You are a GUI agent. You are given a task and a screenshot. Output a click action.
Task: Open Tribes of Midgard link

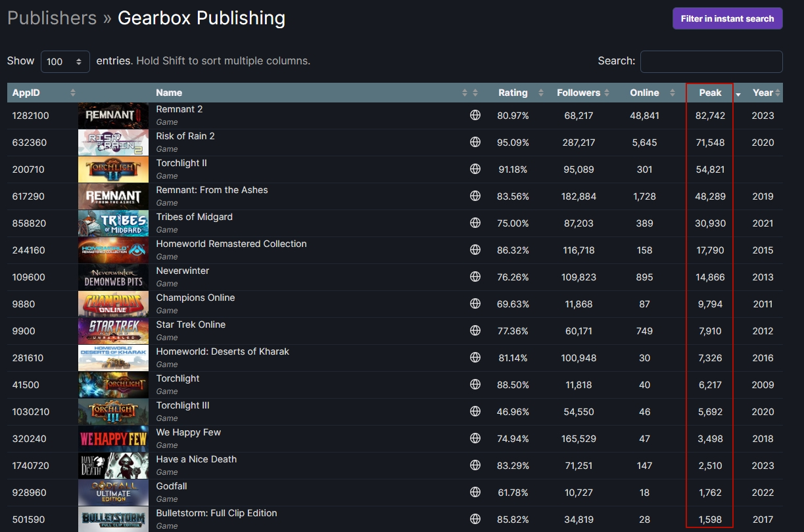pyautogui.click(x=194, y=217)
